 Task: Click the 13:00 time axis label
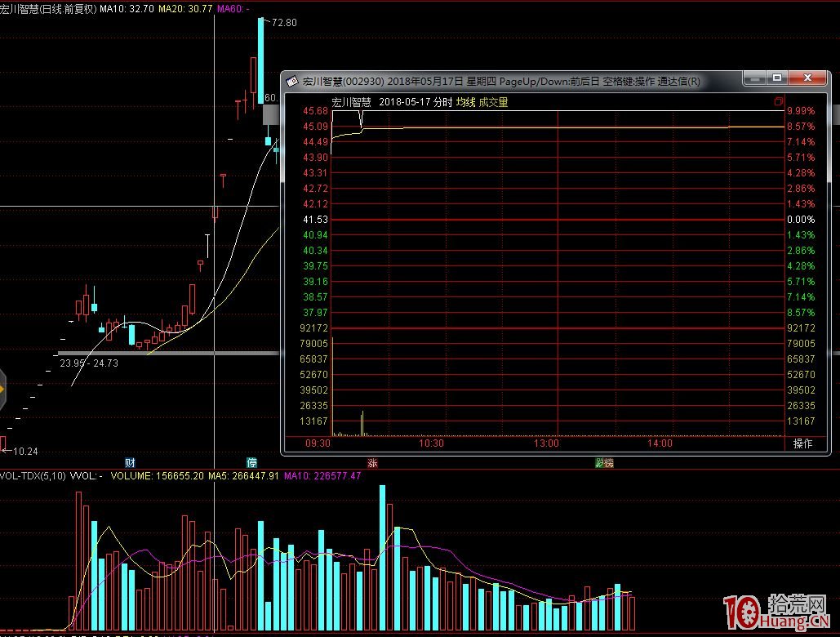[546, 443]
